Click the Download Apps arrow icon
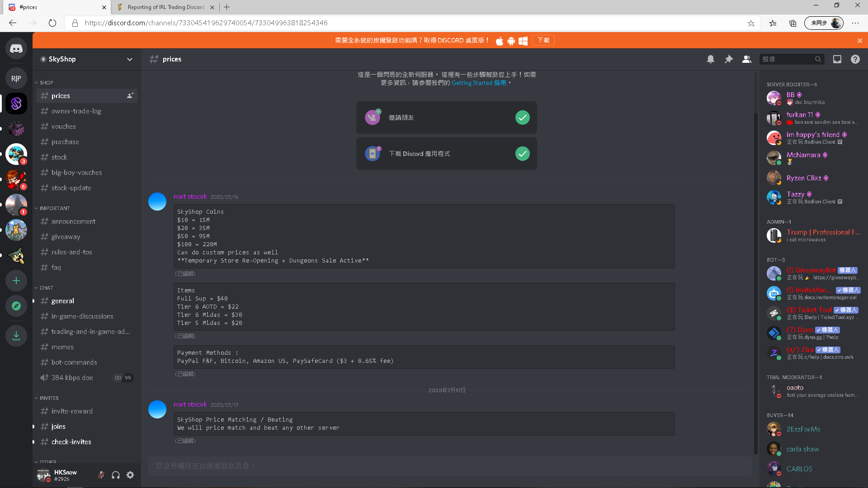The width and height of the screenshot is (868, 488). (16, 336)
